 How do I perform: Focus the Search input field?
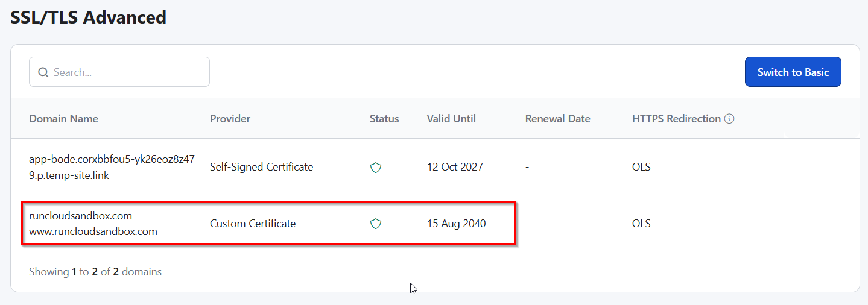click(x=127, y=72)
